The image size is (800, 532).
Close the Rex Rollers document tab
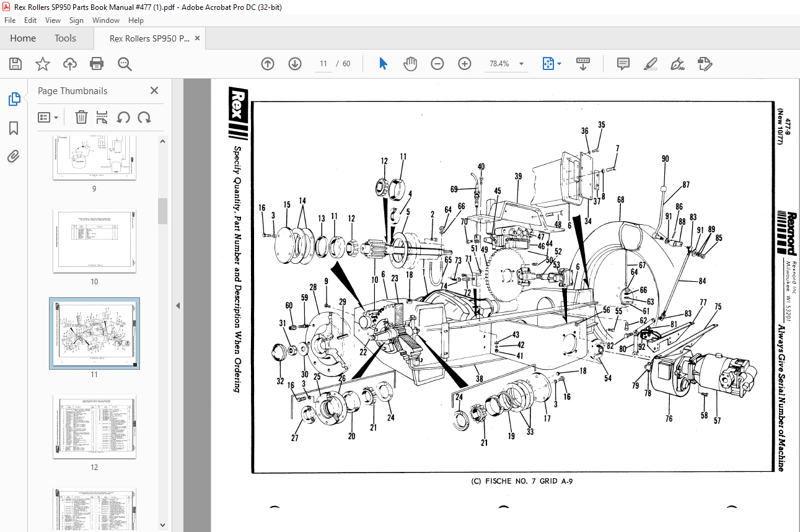[x=198, y=38]
